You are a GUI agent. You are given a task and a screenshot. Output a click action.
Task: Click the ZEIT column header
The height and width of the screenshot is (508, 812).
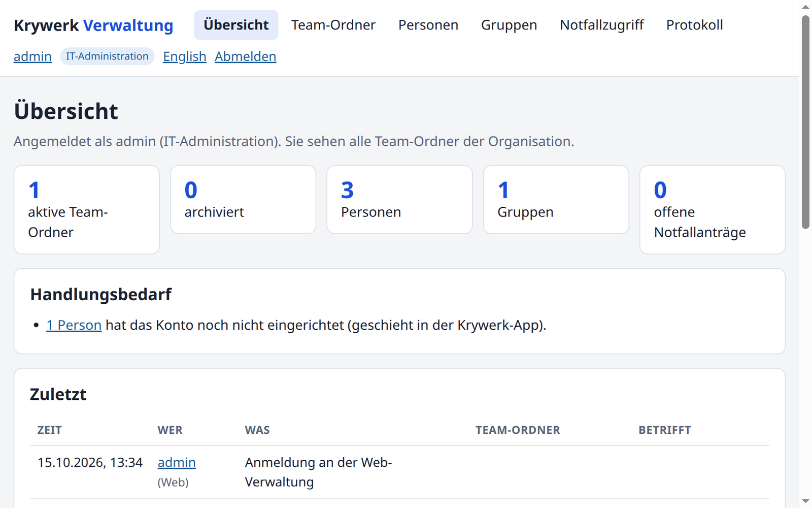[50, 430]
